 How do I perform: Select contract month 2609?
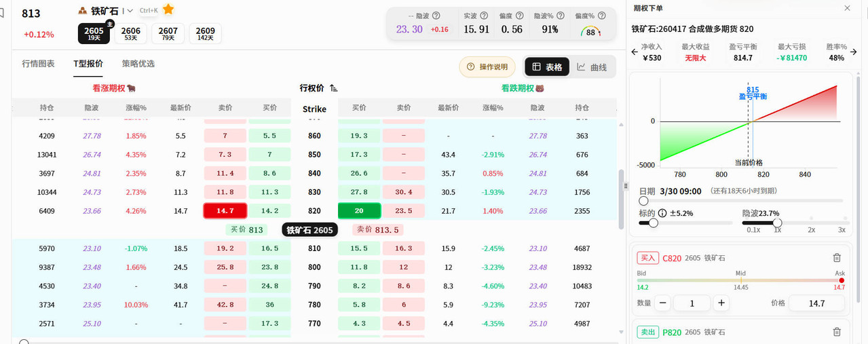click(x=205, y=34)
